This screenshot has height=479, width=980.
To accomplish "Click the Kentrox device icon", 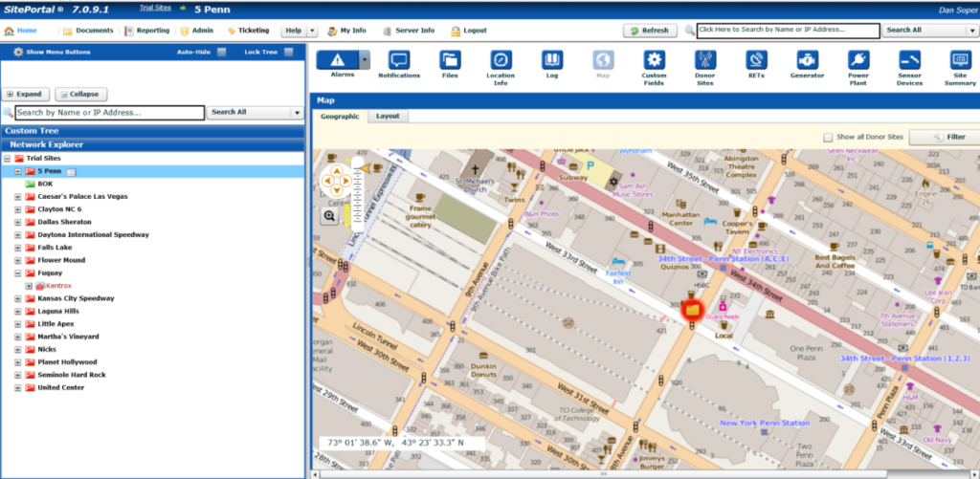I will pos(40,286).
